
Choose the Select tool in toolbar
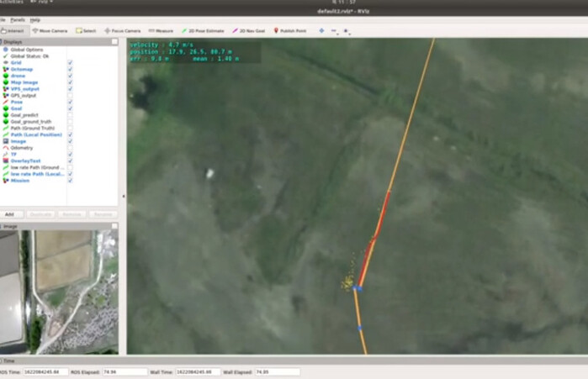pyautogui.click(x=87, y=30)
